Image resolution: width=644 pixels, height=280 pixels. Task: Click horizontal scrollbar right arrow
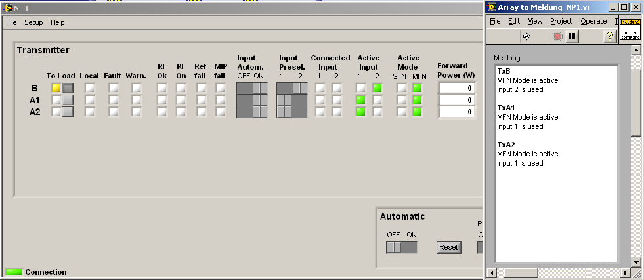point(626,272)
